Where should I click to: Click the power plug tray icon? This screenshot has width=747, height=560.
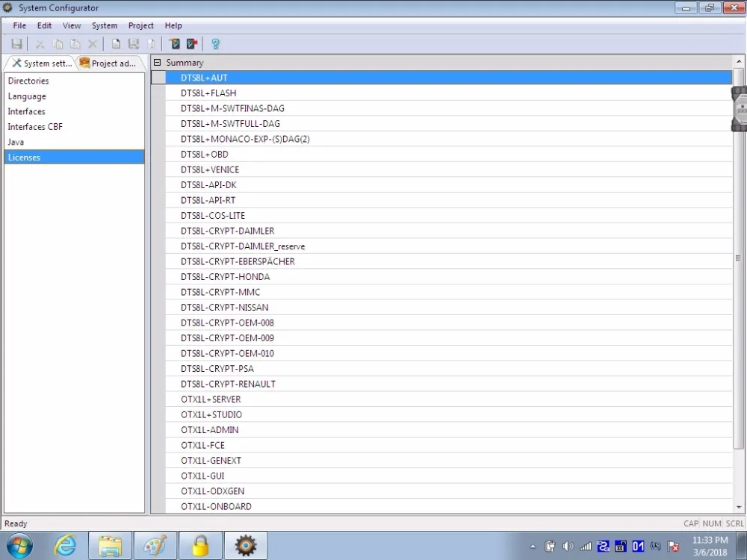pos(551,547)
